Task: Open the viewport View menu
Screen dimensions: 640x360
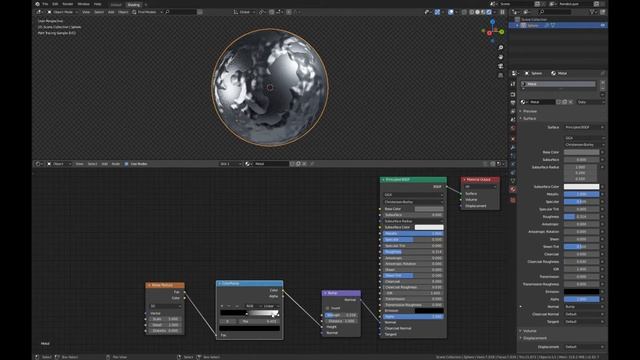Action: click(86, 12)
